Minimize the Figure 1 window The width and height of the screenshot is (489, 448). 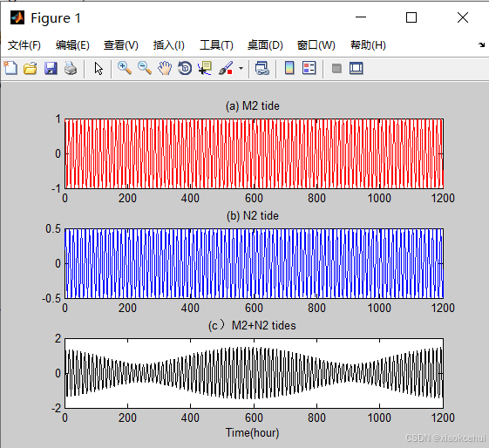pos(361,17)
